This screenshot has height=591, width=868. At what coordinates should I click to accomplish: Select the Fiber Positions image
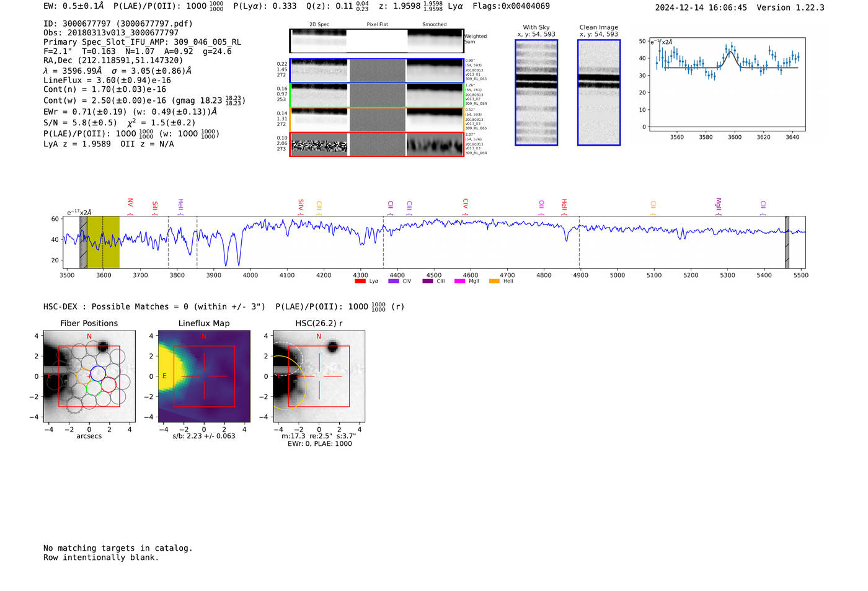pyautogui.click(x=89, y=376)
